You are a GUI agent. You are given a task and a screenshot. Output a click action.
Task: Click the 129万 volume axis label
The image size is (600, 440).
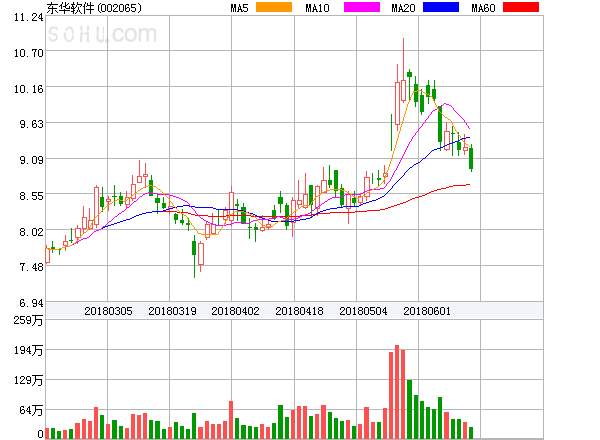coord(28,380)
